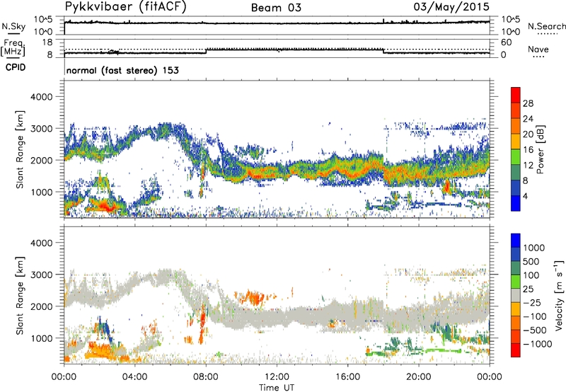The height and width of the screenshot is (392, 566).
Task: Click the 18 tick on frequency axis
Action: point(47,42)
